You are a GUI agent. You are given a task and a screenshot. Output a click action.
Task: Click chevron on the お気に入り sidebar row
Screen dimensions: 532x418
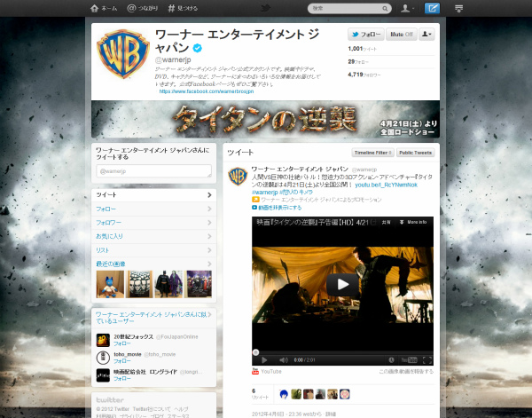pos(209,236)
